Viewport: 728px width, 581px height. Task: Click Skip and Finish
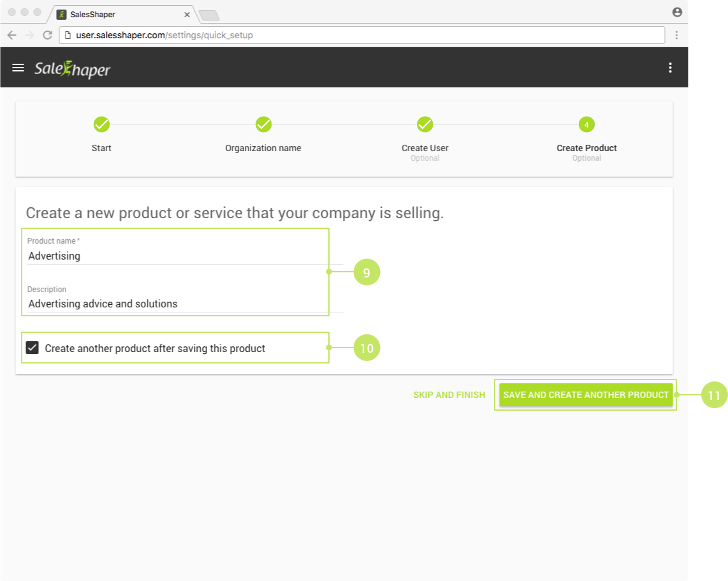(x=449, y=395)
